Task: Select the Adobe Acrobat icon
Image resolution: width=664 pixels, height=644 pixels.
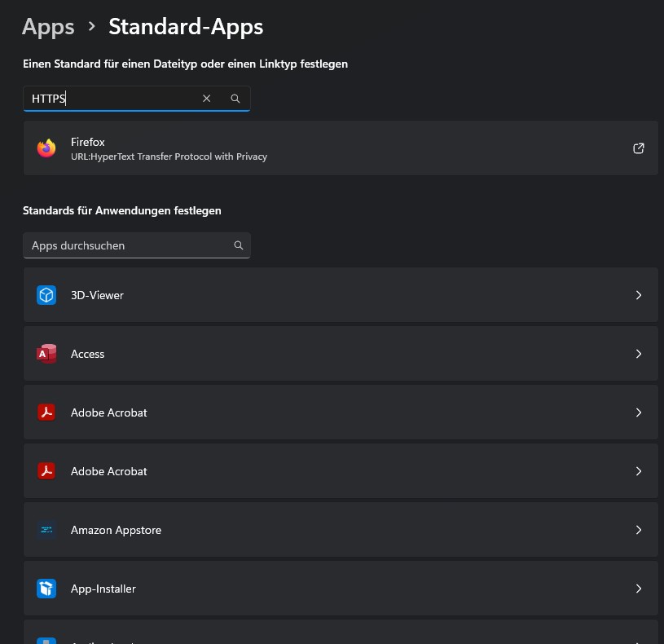Action: click(x=46, y=412)
